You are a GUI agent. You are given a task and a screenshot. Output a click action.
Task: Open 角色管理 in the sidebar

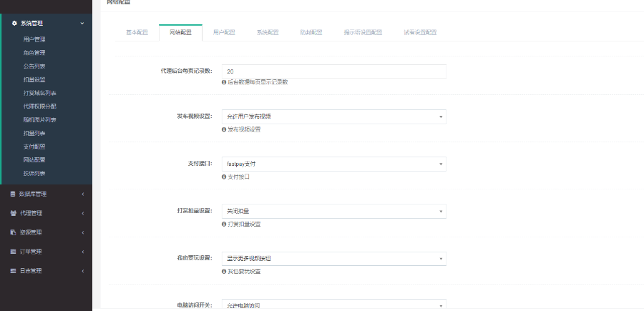[x=34, y=53]
